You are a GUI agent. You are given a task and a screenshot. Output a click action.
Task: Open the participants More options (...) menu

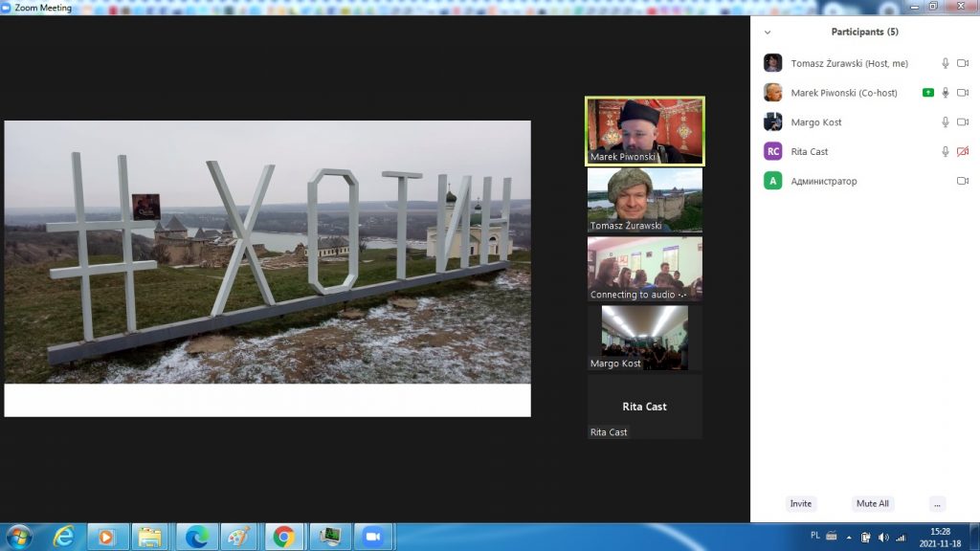(937, 503)
